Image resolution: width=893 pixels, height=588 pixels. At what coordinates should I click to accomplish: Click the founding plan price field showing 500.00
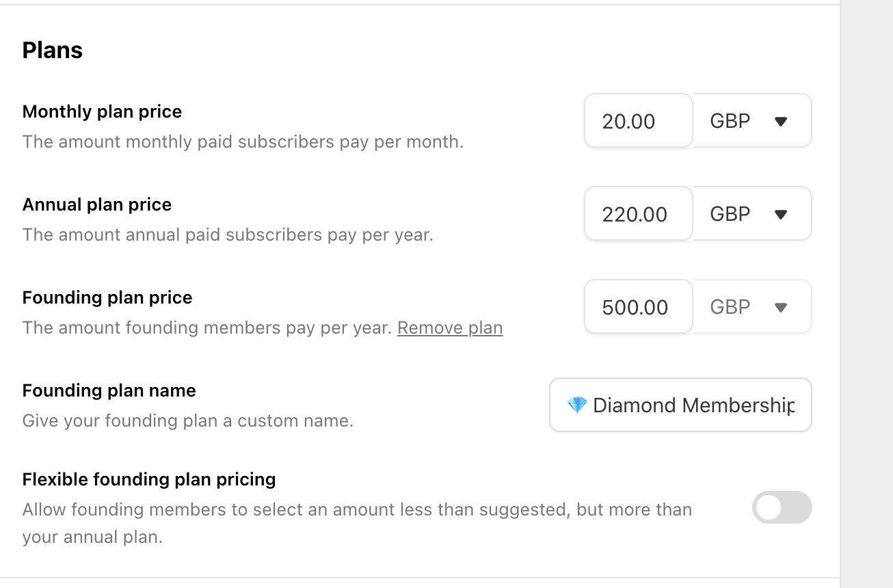[638, 307]
